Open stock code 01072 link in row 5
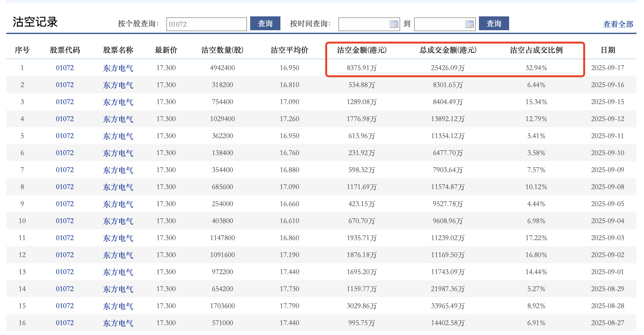644x335 pixels. 65,136
